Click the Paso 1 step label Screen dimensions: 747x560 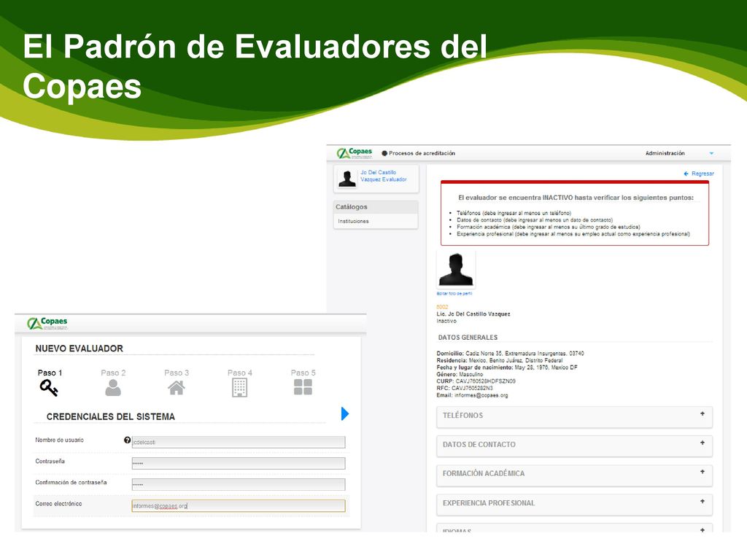[50, 373]
